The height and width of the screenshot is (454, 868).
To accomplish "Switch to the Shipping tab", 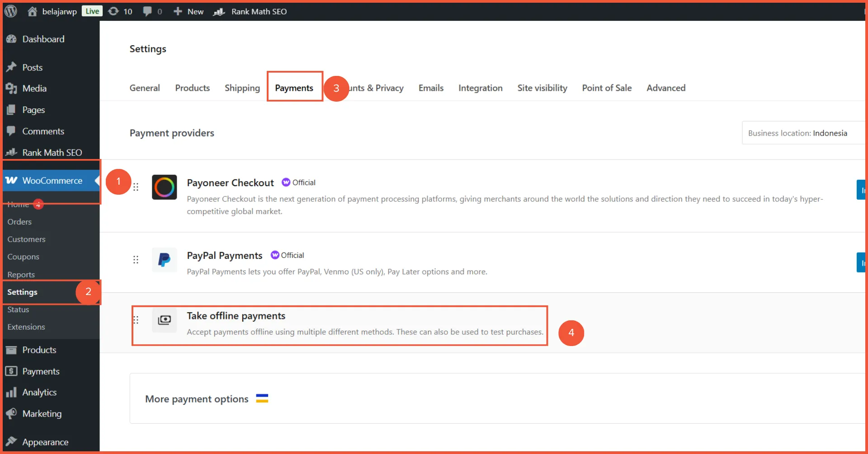I will click(x=242, y=88).
